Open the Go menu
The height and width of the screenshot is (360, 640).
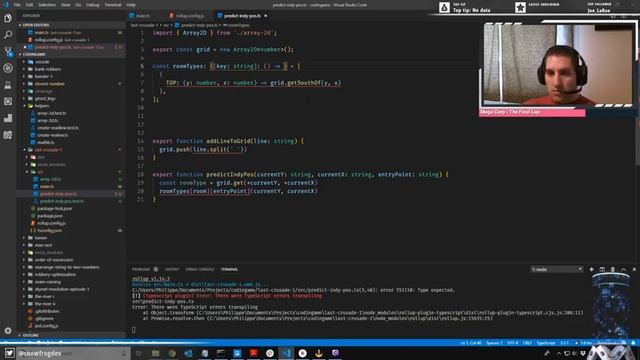tap(78, 5)
